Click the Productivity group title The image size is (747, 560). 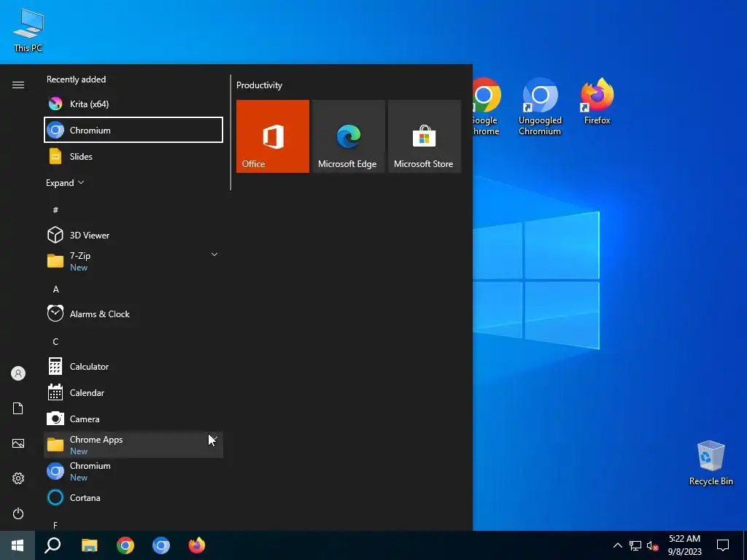click(259, 85)
